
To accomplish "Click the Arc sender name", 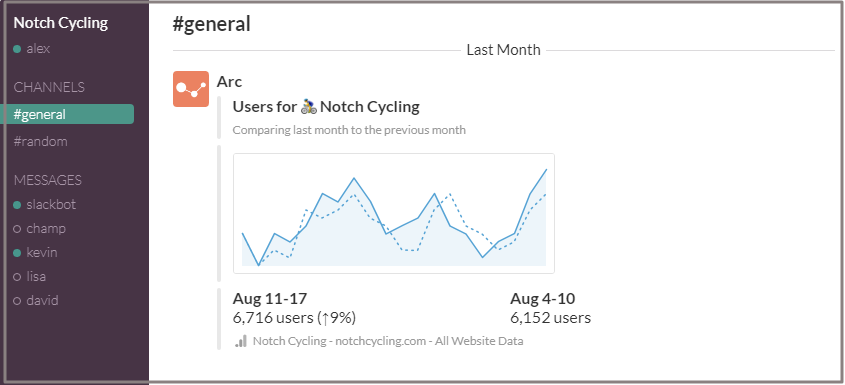I will 230,82.
